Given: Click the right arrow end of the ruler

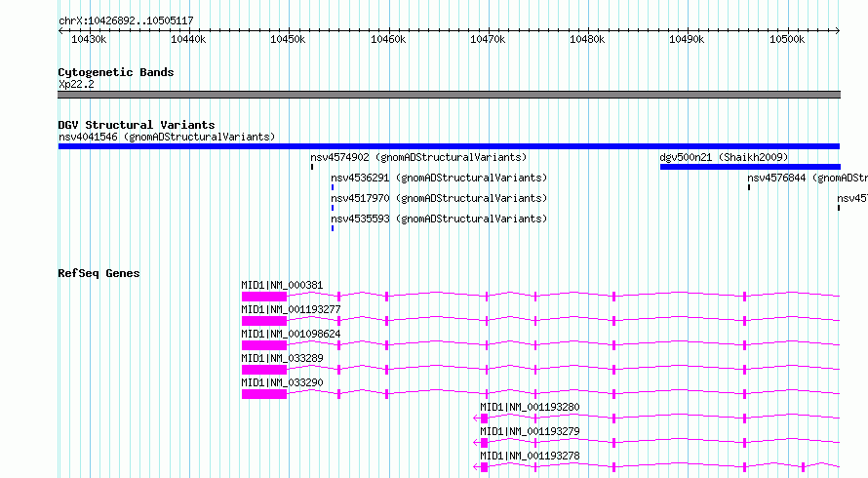Looking at the screenshot, I should pos(838,31).
